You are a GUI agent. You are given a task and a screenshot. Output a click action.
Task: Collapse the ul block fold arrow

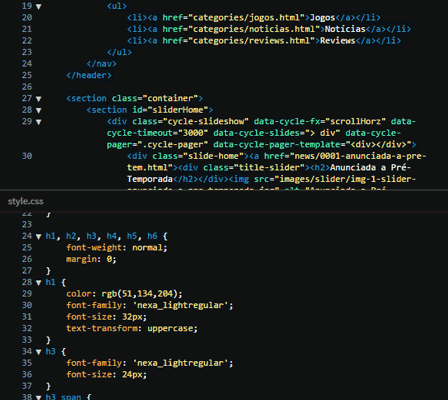click(39, 6)
